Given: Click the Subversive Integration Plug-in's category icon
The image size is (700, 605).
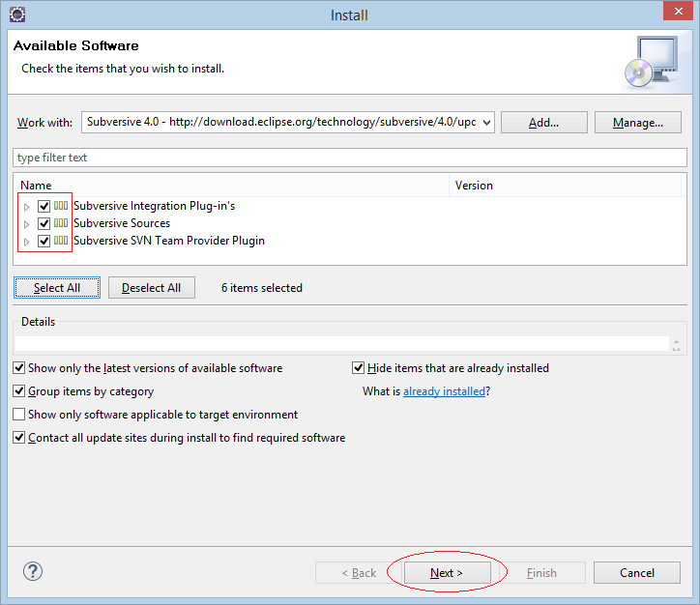Looking at the screenshot, I should click(61, 206).
